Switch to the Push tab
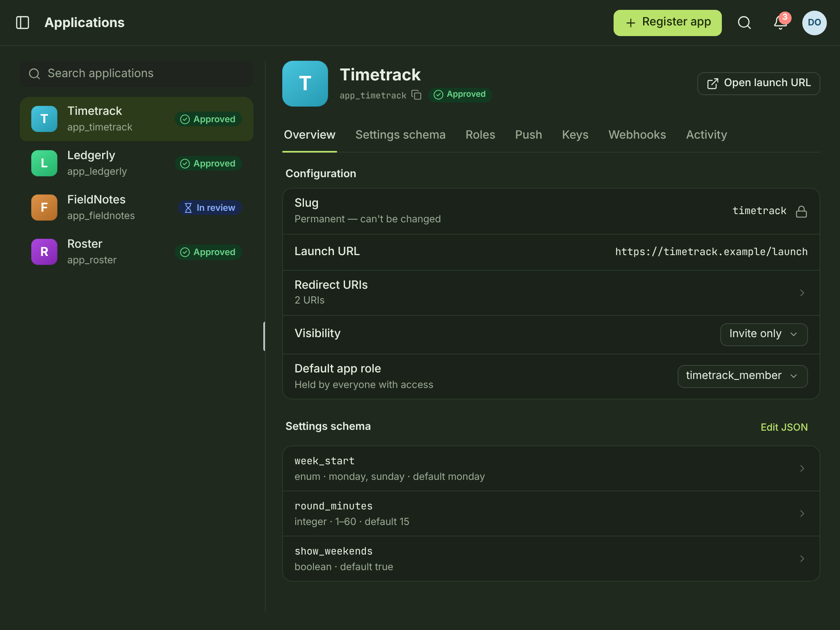The width and height of the screenshot is (840, 630). pos(528,135)
